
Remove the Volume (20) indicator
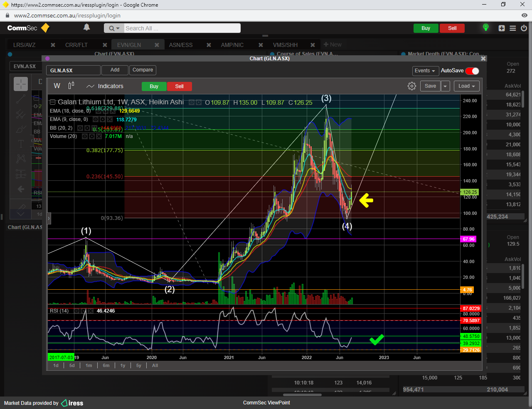tap(99, 136)
